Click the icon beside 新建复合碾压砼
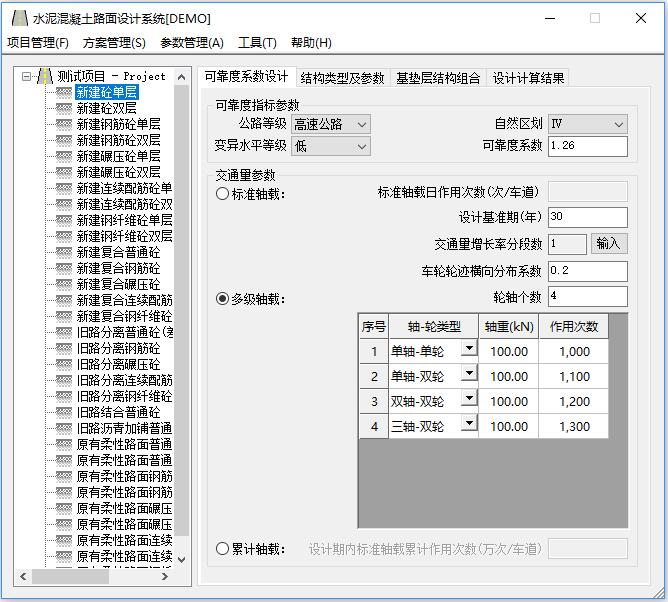668x602 pixels. (x=64, y=285)
